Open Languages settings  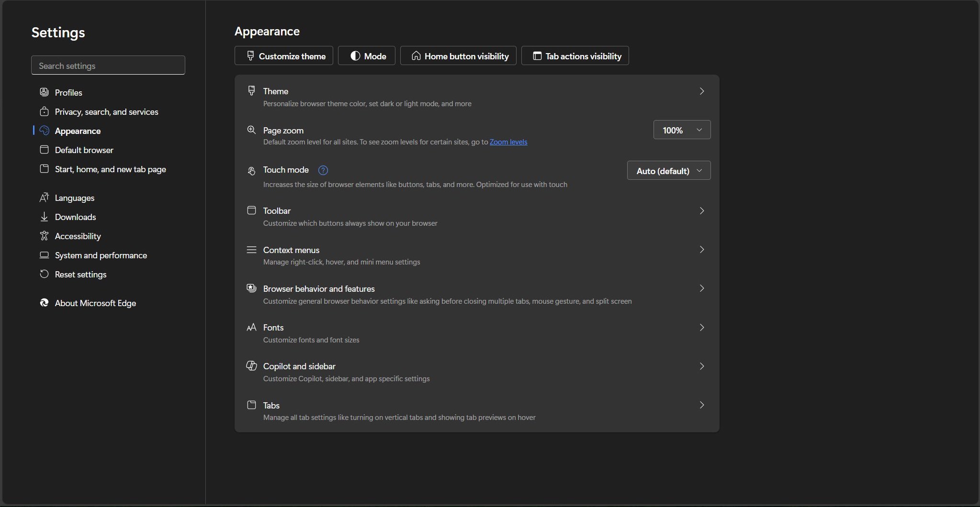[x=75, y=198]
